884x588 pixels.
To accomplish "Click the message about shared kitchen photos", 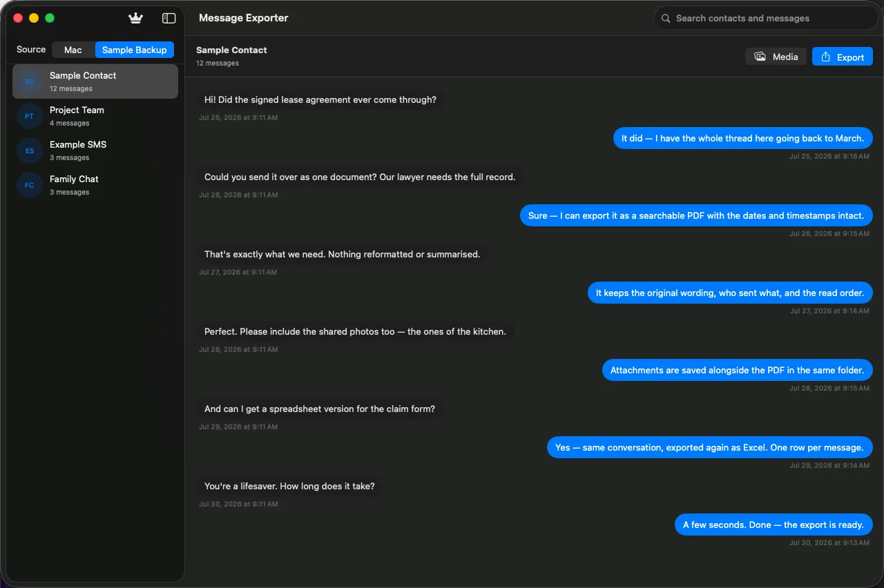I will tap(355, 331).
